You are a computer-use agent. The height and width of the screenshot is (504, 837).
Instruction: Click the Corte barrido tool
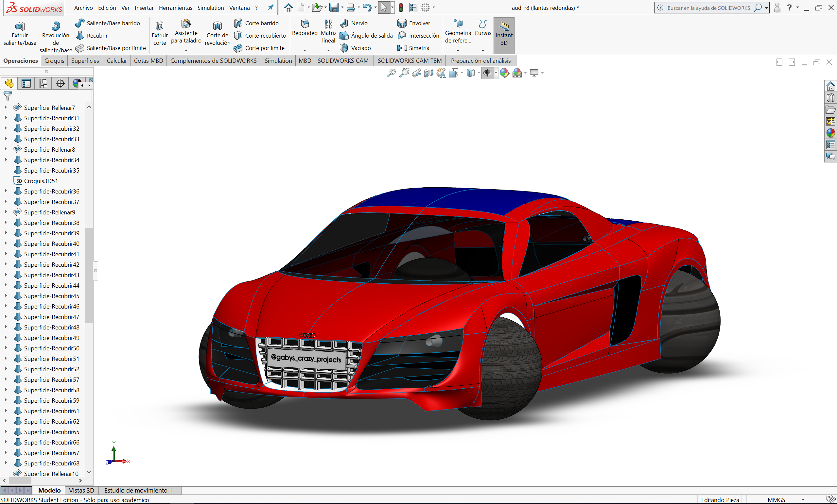click(257, 23)
